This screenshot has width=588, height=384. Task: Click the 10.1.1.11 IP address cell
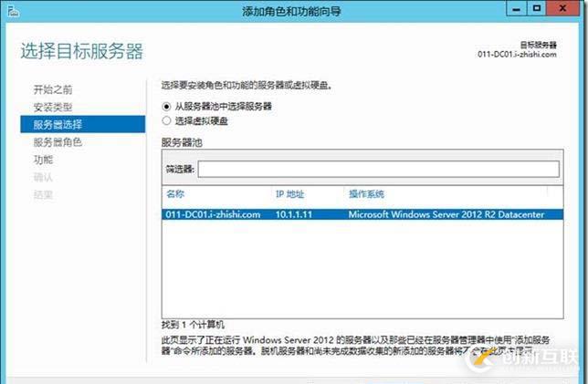pos(294,214)
